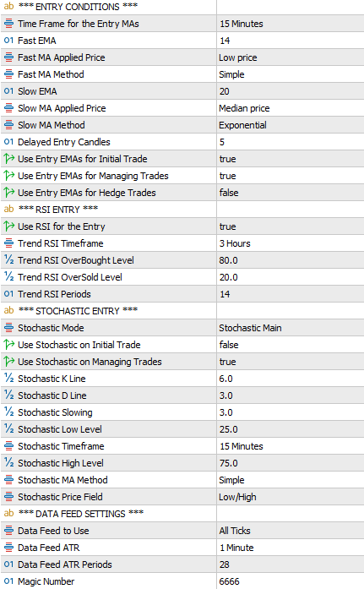The height and width of the screenshot is (589, 364).
Task: Select the ENTRY CONDITIONS section header row
Action: click(x=182, y=7)
